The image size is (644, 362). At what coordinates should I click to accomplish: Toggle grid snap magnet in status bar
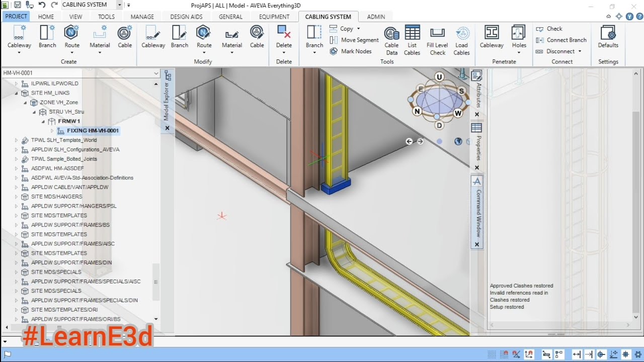505,354
